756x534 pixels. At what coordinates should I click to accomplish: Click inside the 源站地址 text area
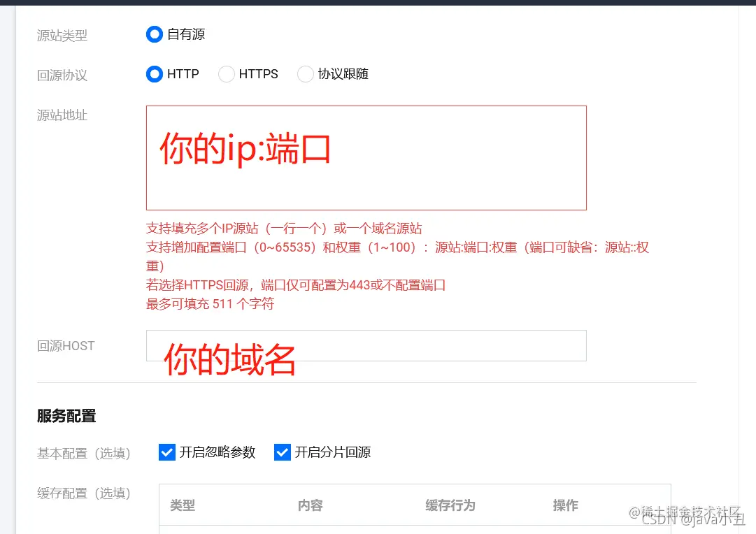(x=366, y=157)
